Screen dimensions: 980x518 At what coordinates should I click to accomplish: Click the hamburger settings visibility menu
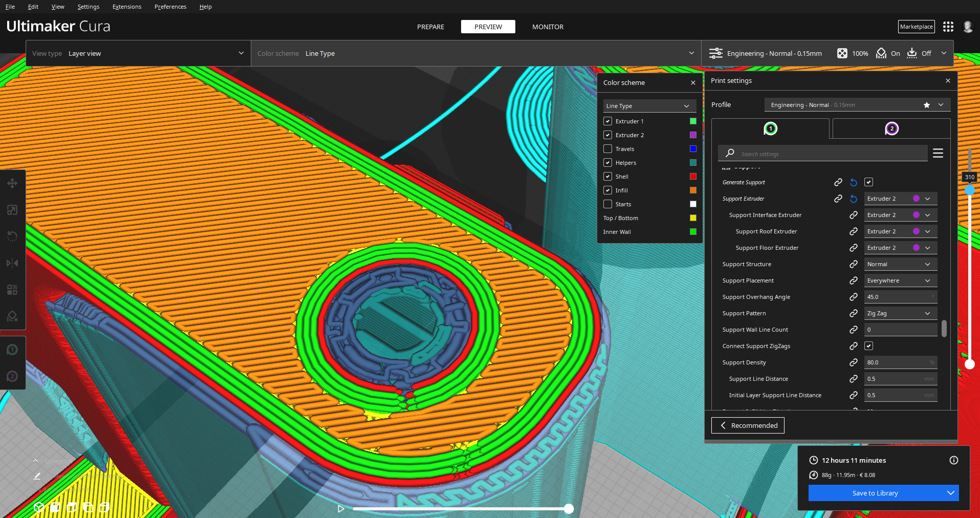pyautogui.click(x=938, y=153)
